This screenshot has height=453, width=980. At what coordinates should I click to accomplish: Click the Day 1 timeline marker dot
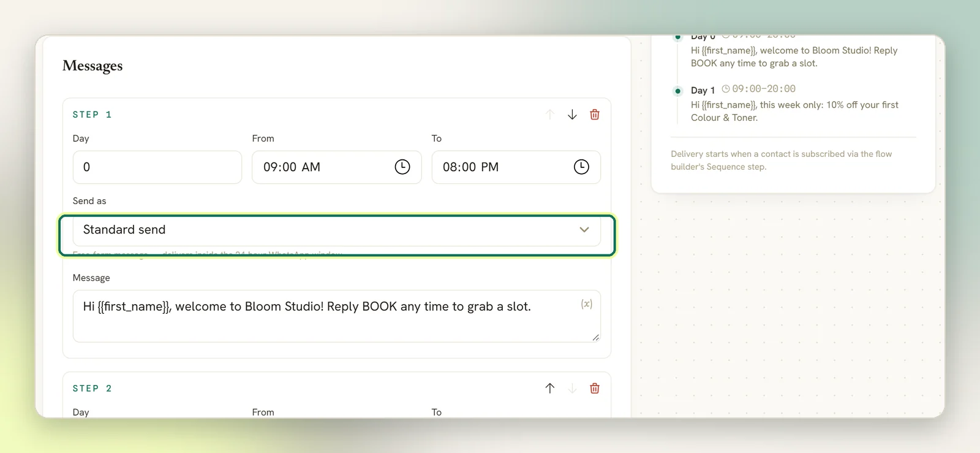tap(677, 91)
